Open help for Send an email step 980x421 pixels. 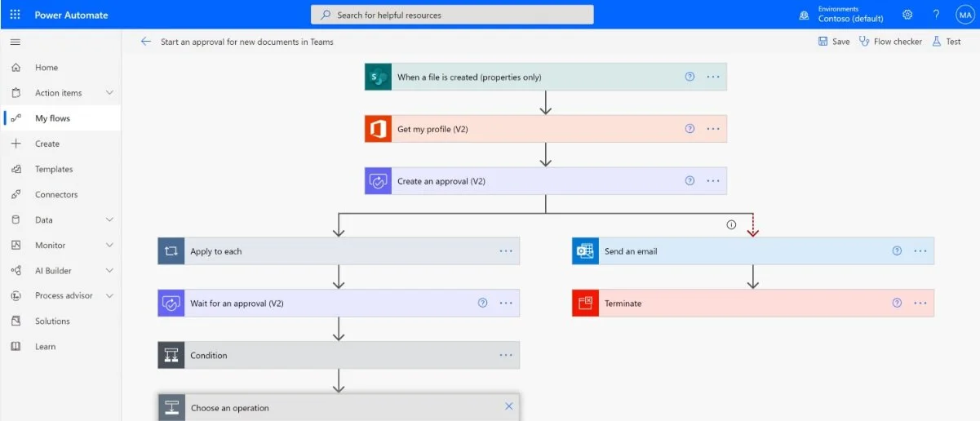point(897,251)
